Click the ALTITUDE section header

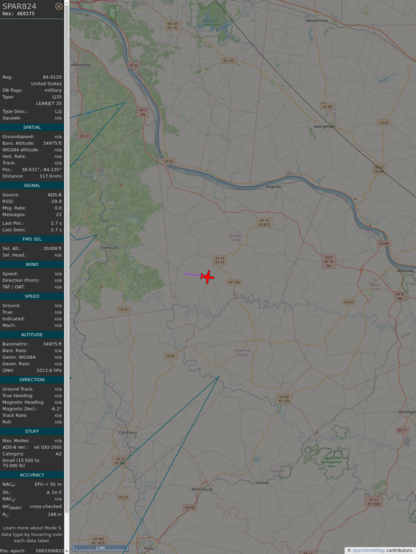[32, 335]
